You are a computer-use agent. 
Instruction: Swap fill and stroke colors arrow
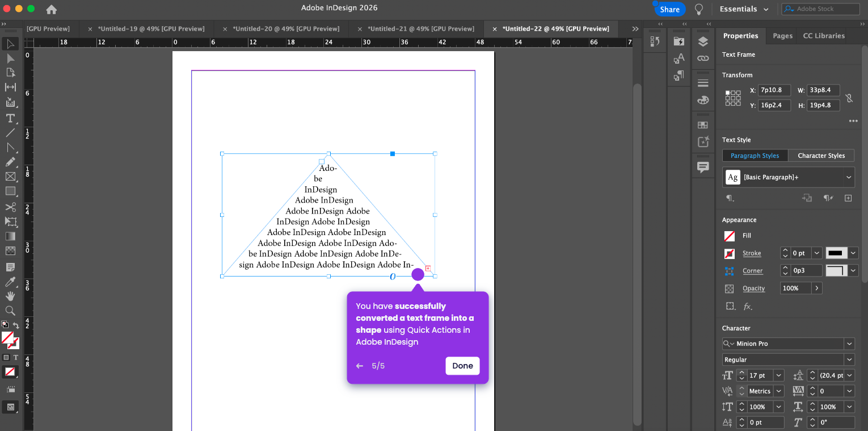coord(16,325)
